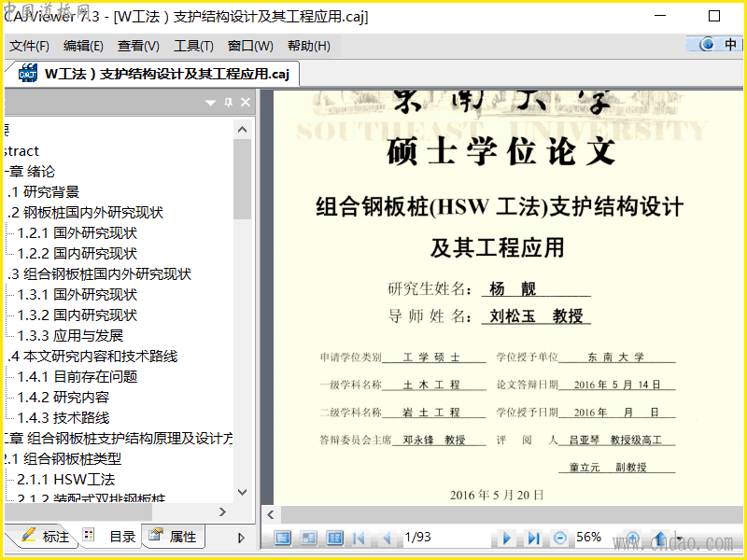Open outline entry 2.1 组合钢板桩类型
747x560 pixels.
[63, 458]
